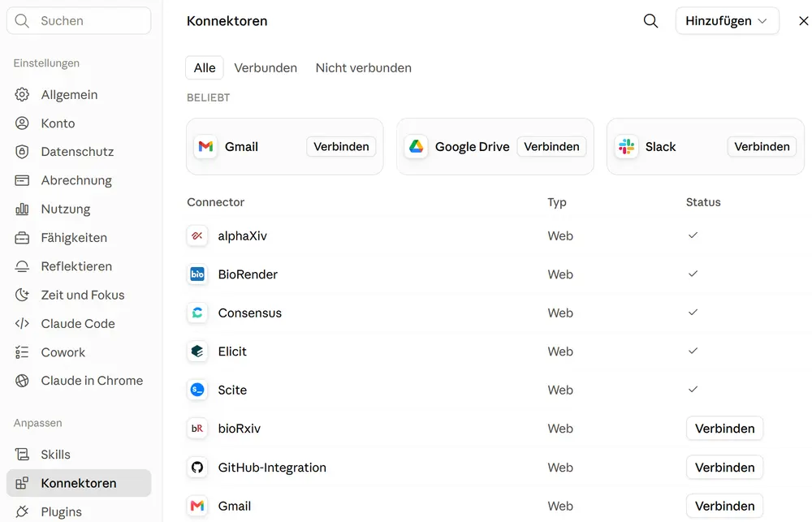Click the Datenschutz shield icon
812x522 pixels.
coord(22,152)
